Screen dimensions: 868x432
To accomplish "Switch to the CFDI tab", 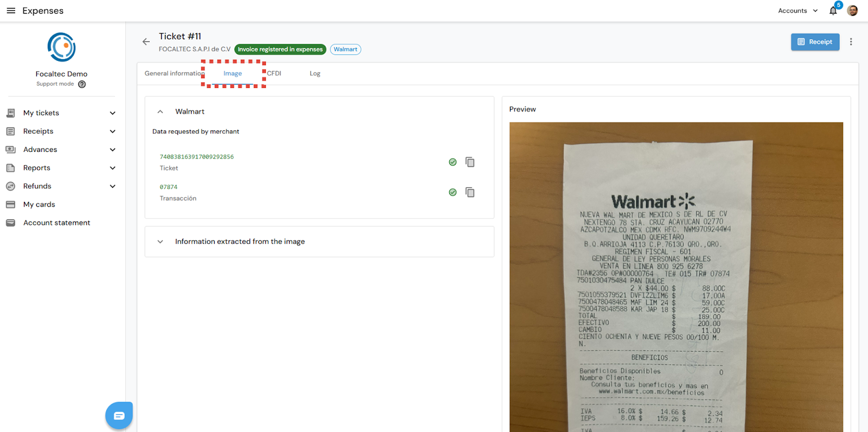I will [x=274, y=74].
